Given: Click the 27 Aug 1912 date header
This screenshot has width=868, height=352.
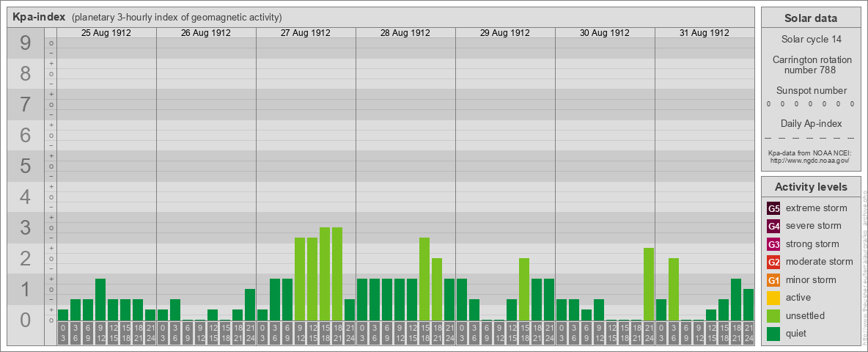Looking at the screenshot, I should [306, 33].
